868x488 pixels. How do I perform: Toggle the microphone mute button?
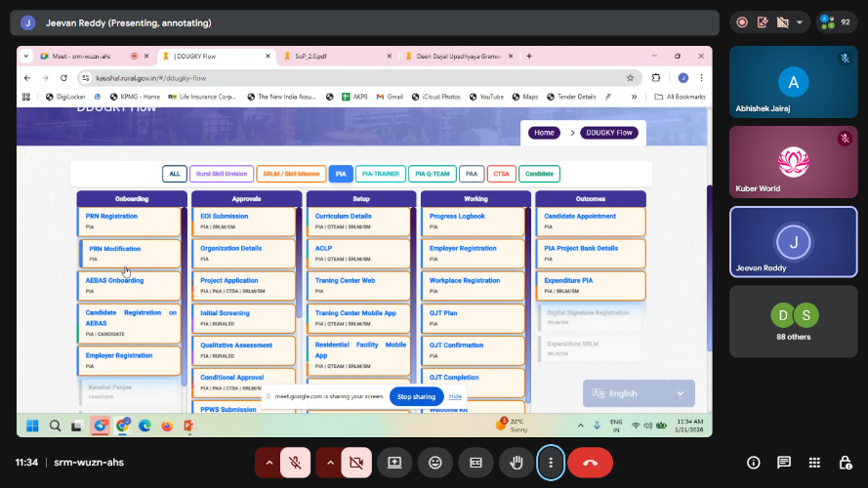click(295, 462)
